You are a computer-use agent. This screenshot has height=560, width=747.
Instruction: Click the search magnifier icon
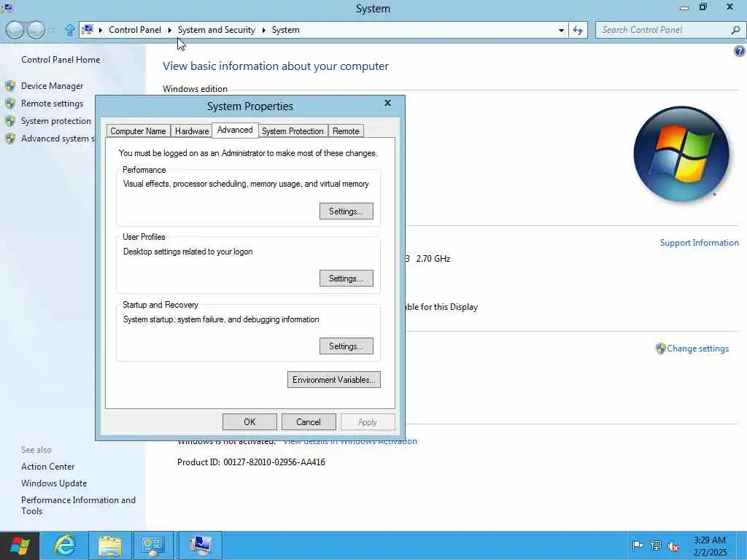[x=735, y=30]
